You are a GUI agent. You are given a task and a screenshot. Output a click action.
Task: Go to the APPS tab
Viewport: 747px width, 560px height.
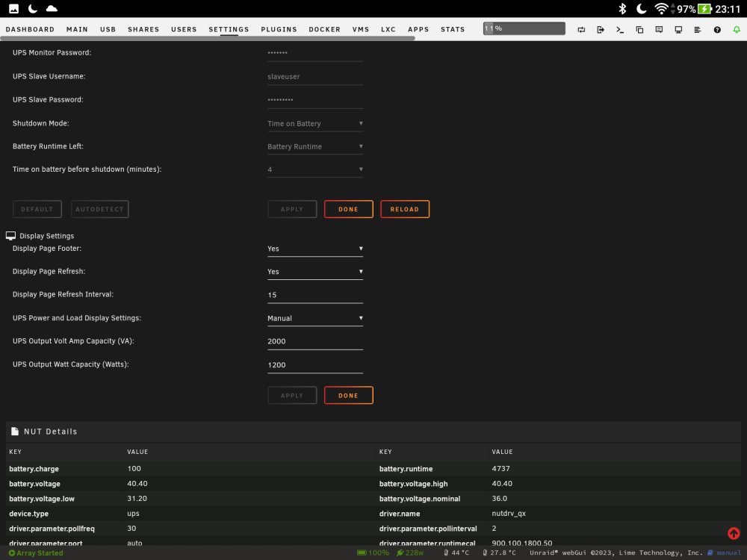[418, 30]
